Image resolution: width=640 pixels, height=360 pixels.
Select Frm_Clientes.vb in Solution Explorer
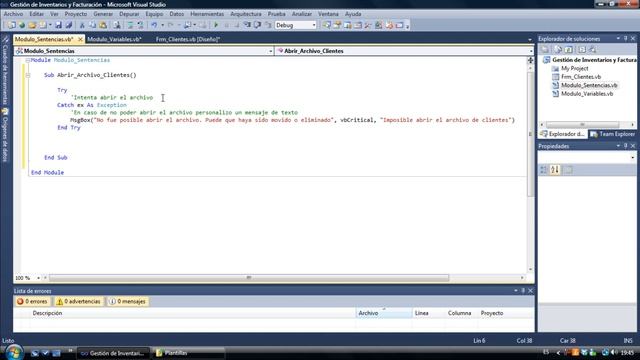point(581,77)
